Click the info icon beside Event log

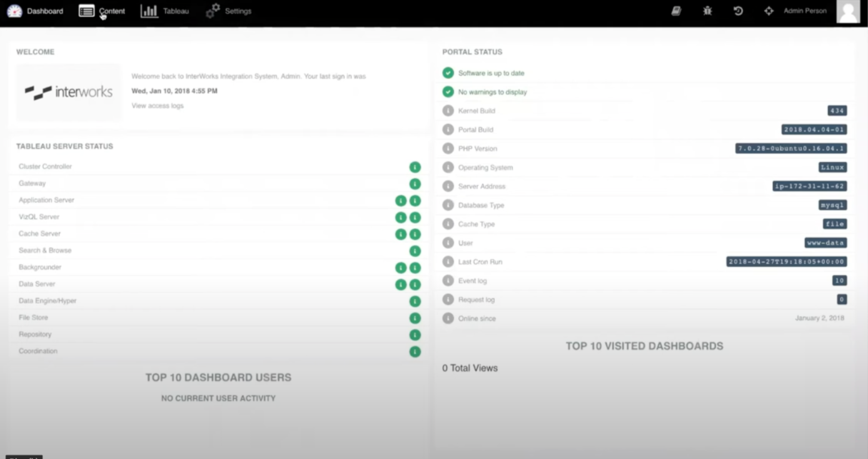click(448, 281)
